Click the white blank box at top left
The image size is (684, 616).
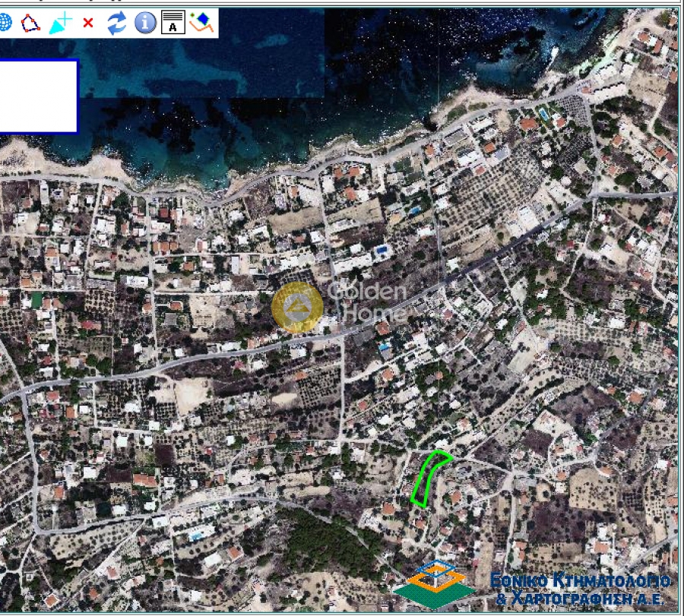[x=38, y=96]
